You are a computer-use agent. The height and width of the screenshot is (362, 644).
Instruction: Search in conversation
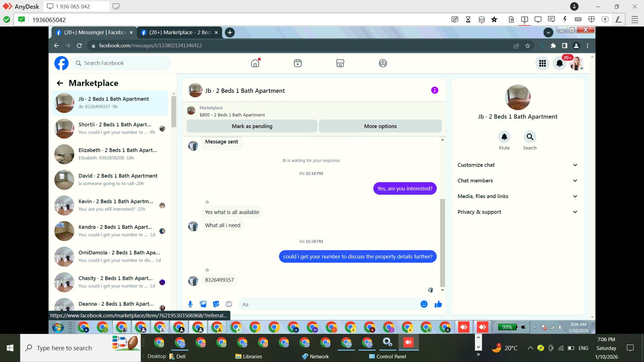530,137
